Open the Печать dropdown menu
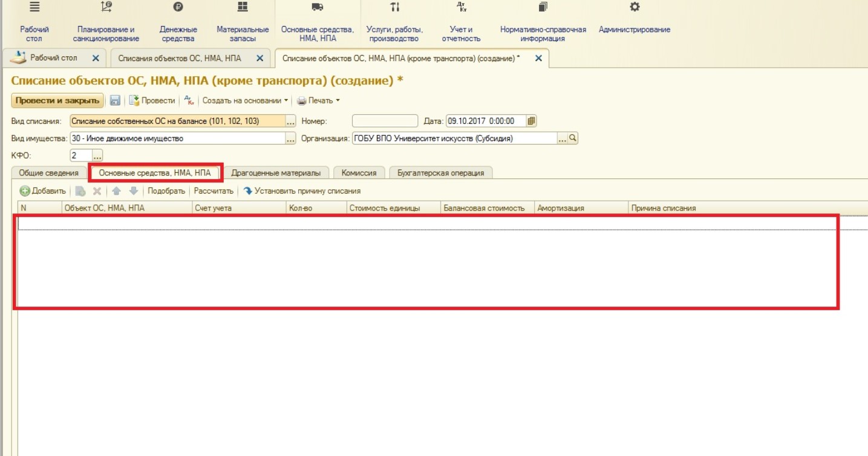This screenshot has width=868, height=456. pos(319,100)
